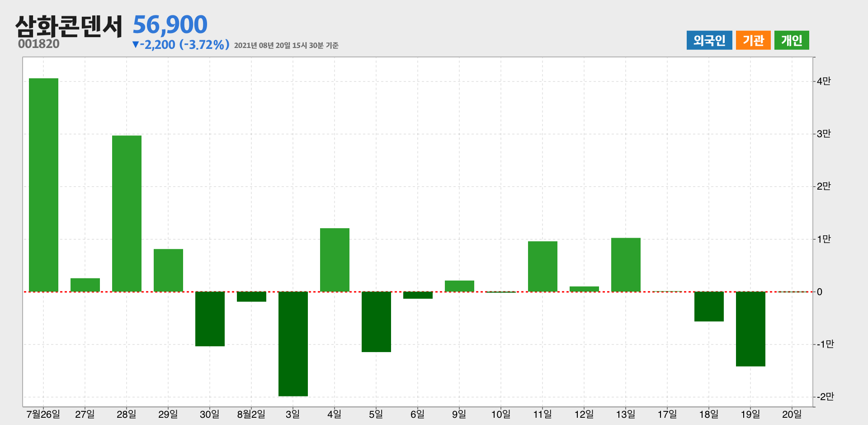
Task: Click the y-axis label 1만
Action: 824,239
